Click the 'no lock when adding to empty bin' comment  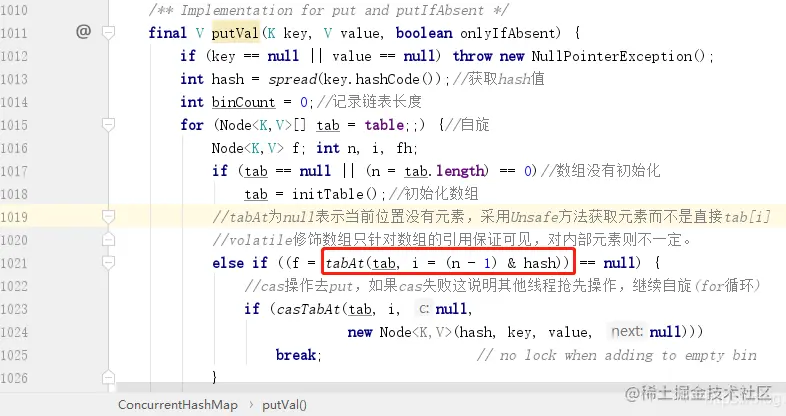[617, 355]
